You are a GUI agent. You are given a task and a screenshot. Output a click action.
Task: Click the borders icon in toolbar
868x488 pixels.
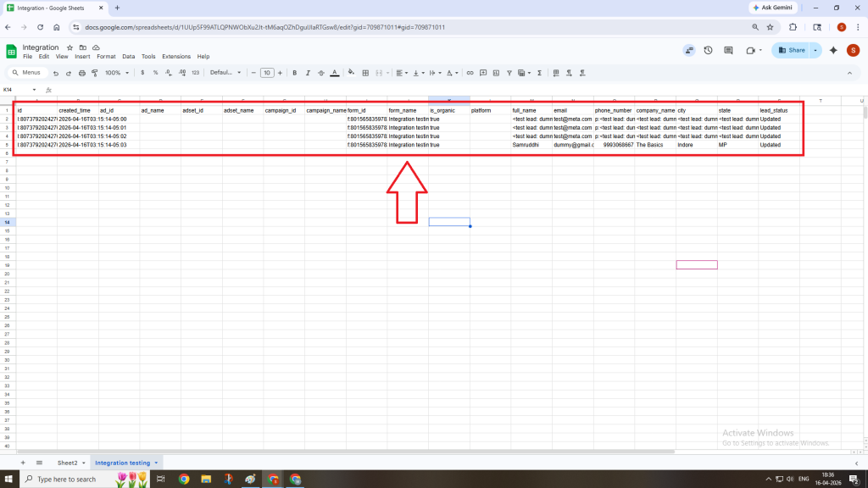point(365,73)
